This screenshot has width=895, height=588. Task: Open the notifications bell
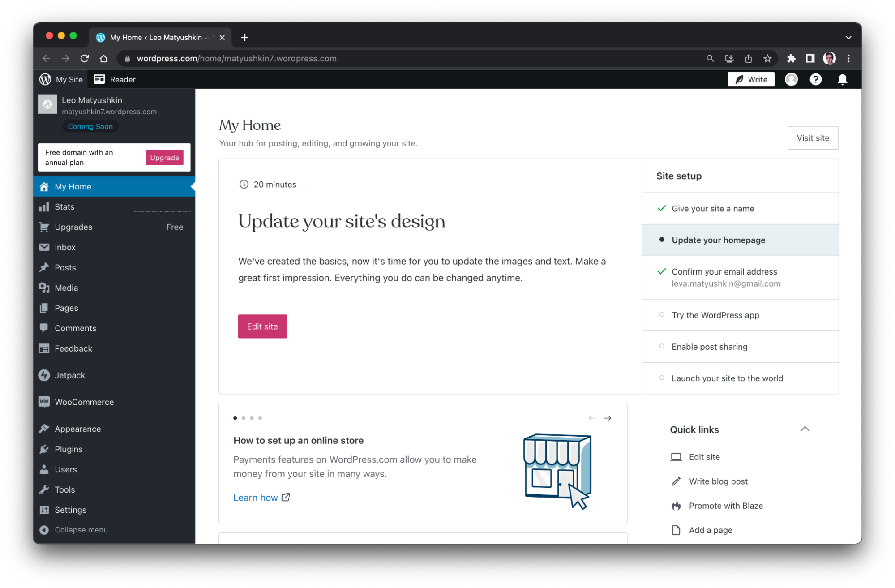pos(842,79)
